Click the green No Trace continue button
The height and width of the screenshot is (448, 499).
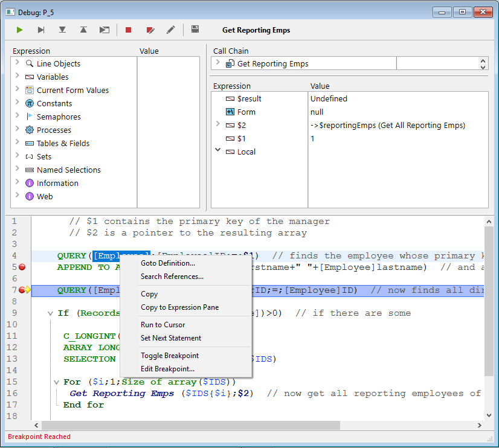[x=20, y=30]
